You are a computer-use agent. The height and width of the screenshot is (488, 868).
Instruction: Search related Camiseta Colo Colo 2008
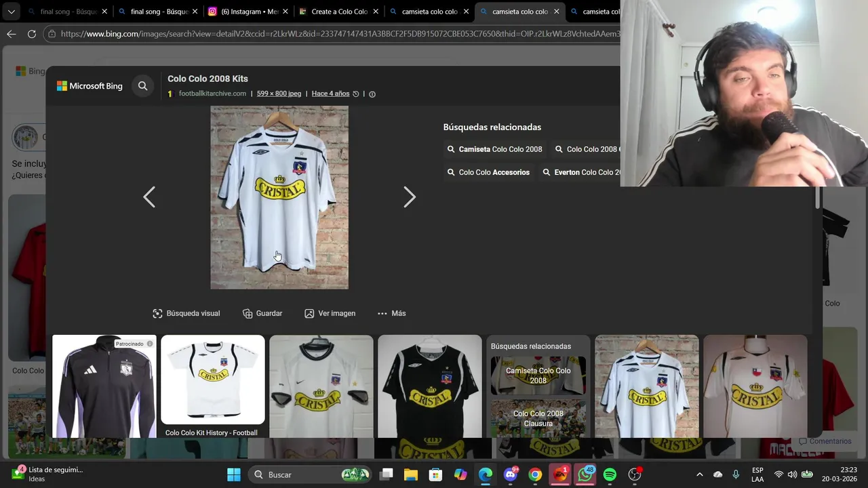pyautogui.click(x=494, y=149)
